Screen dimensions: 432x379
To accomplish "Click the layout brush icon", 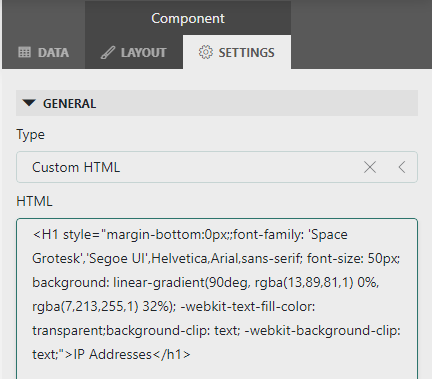I will click(x=108, y=53).
